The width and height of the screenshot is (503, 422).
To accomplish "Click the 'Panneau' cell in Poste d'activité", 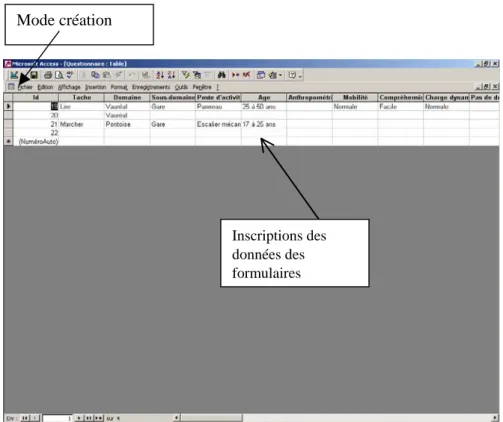I will click(218, 106).
